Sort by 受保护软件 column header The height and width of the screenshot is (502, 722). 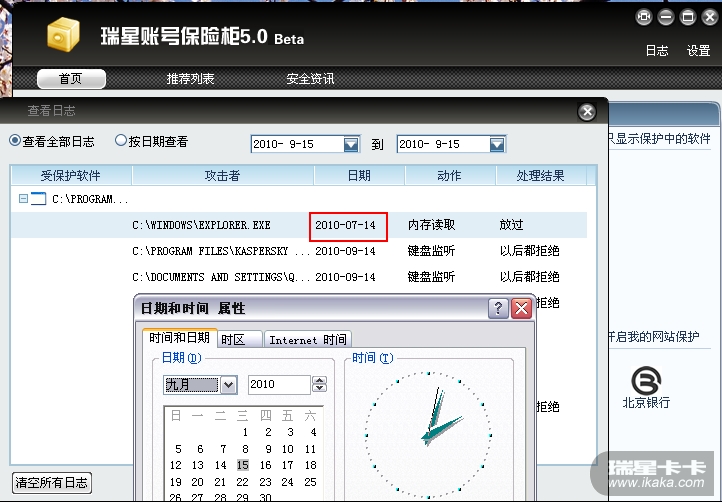(x=71, y=175)
